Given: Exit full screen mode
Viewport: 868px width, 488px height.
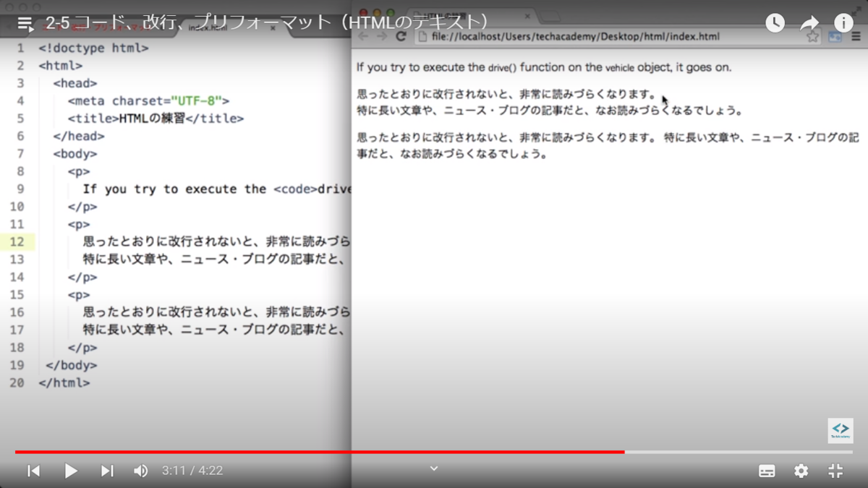Looking at the screenshot, I should [x=835, y=471].
